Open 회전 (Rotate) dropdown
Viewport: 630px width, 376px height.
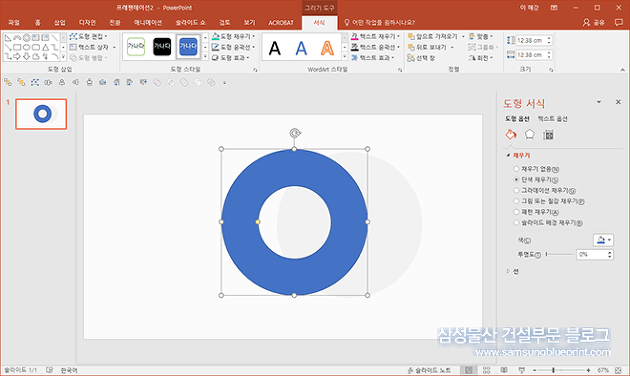(481, 58)
